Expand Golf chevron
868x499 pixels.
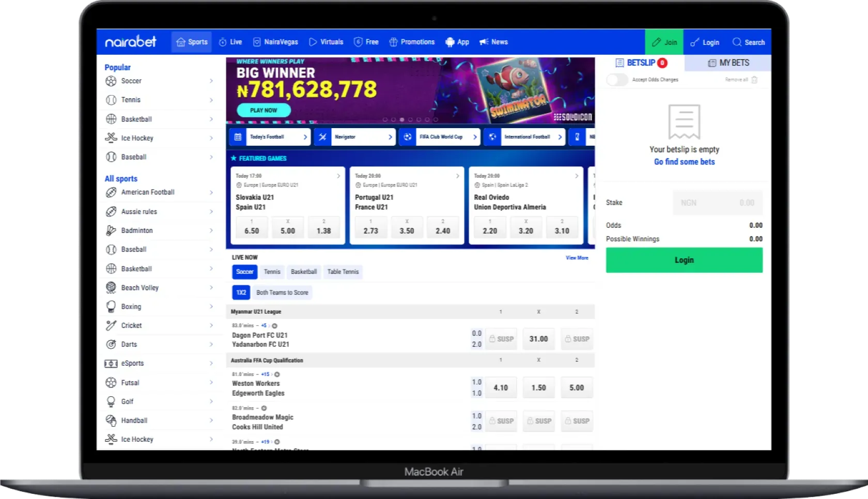pyautogui.click(x=211, y=401)
